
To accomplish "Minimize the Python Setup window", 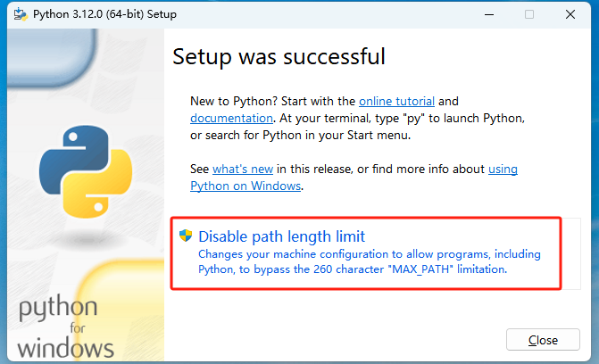I will pos(487,14).
